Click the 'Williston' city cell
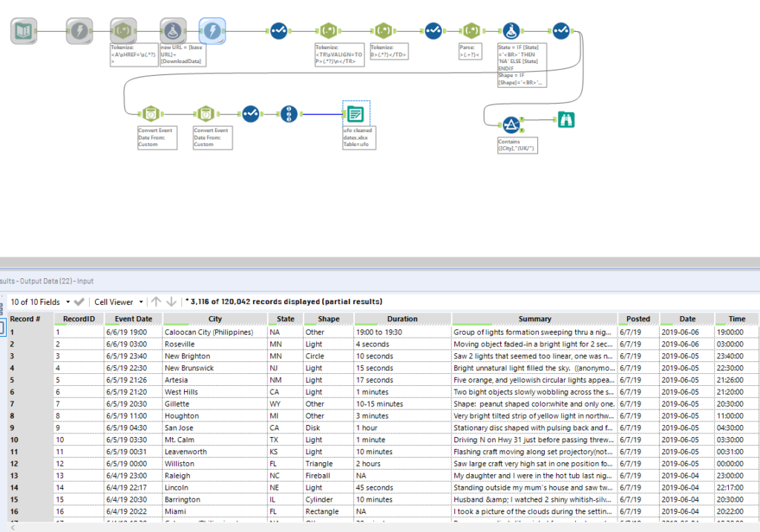 (x=215, y=464)
